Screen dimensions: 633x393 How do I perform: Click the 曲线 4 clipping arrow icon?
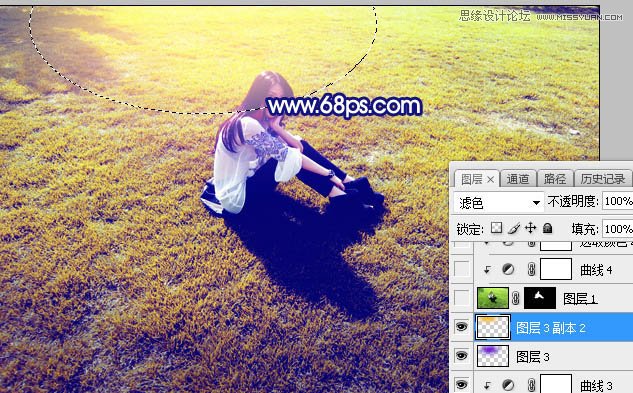487,269
